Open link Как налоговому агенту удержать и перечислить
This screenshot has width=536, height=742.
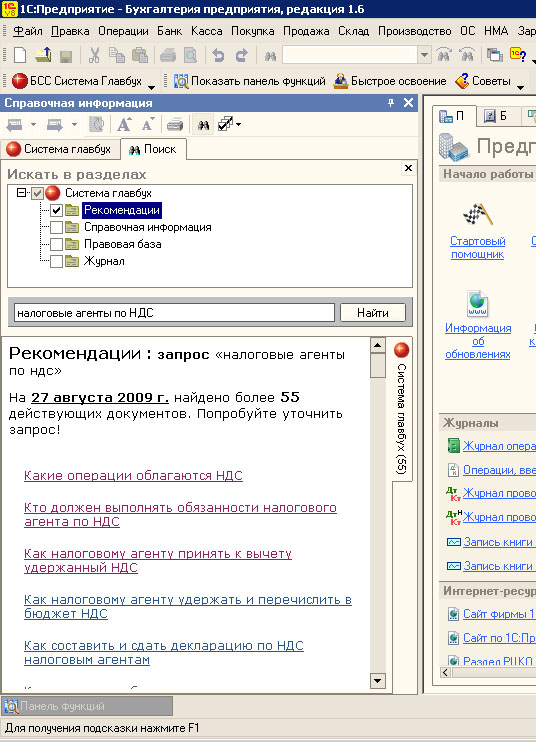188,607
